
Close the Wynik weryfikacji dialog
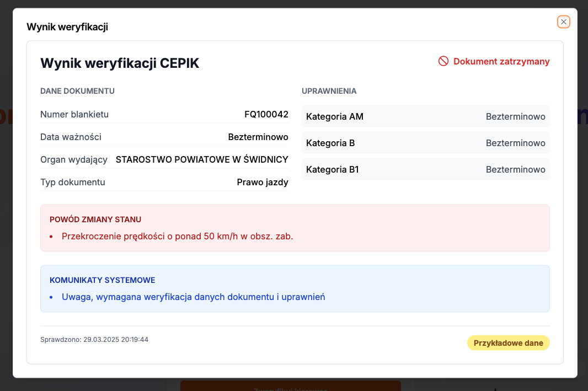563,22
